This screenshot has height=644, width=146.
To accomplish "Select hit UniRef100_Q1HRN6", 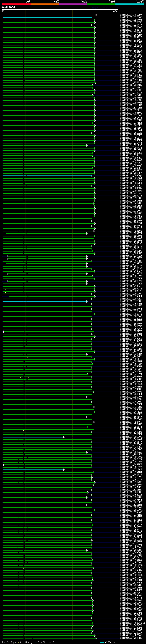I will pyautogui.click(x=131, y=638).
